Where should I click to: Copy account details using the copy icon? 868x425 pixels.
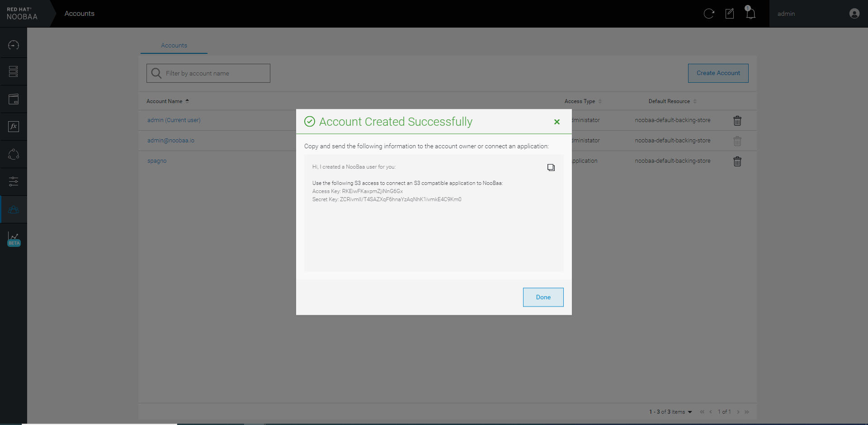(551, 168)
